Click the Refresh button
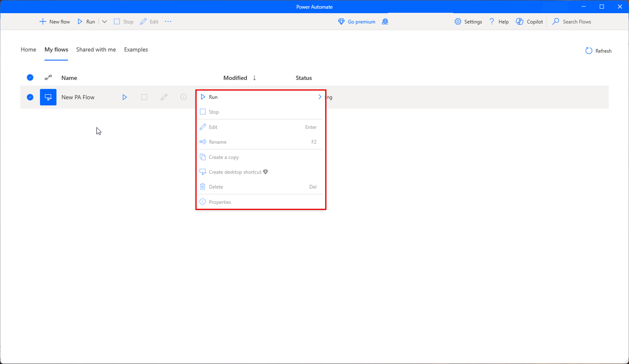 pyautogui.click(x=598, y=51)
